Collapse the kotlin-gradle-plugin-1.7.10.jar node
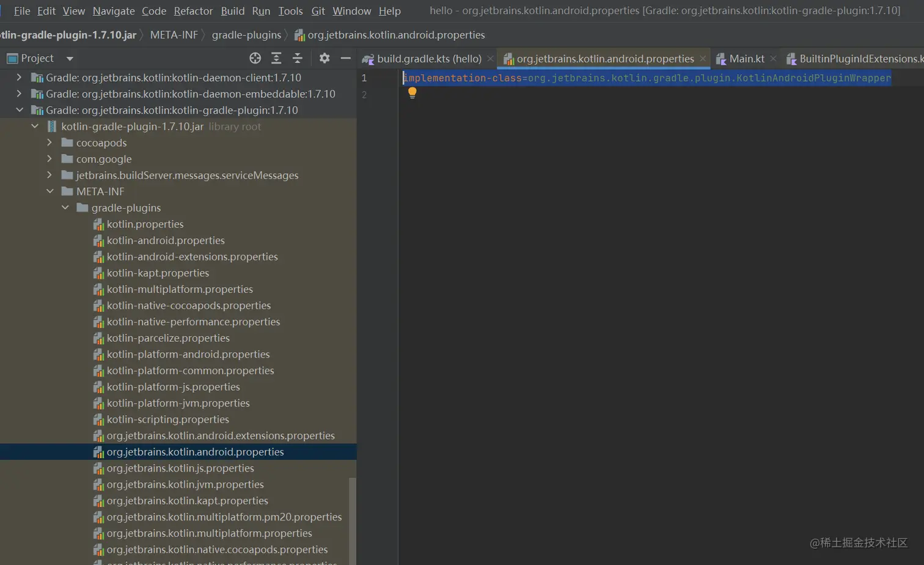 [x=35, y=127]
